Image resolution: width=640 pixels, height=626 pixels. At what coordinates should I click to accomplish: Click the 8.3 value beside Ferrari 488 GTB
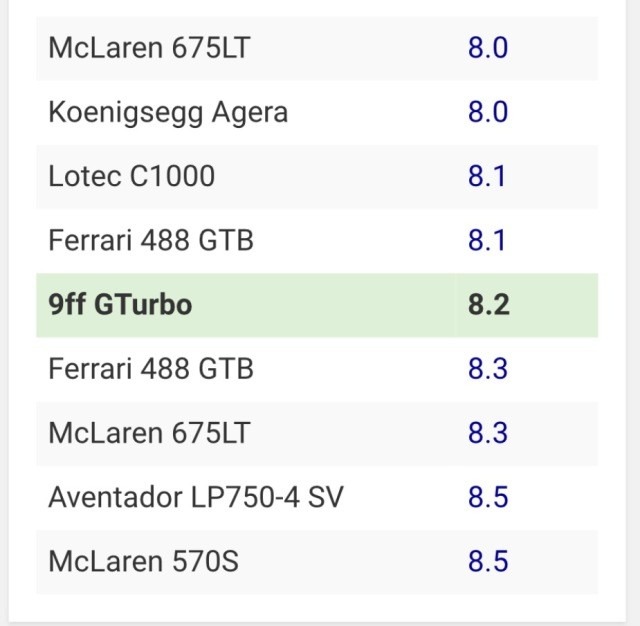pos(488,369)
